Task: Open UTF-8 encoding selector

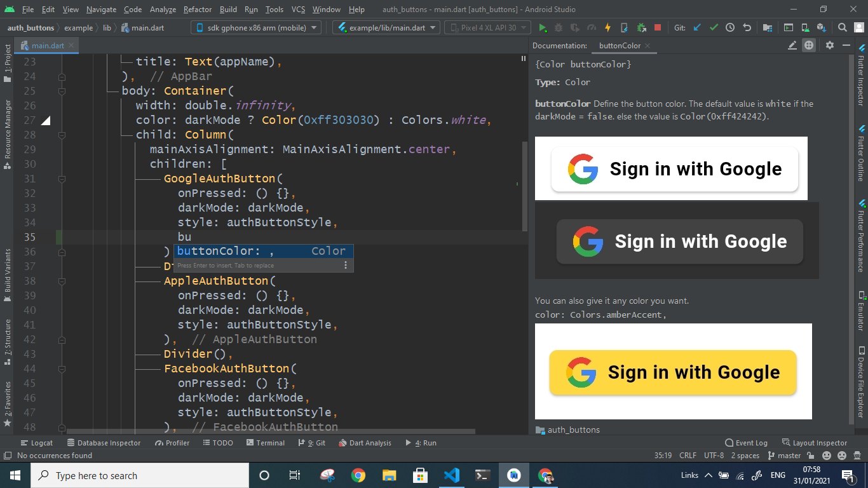Action: click(x=714, y=456)
